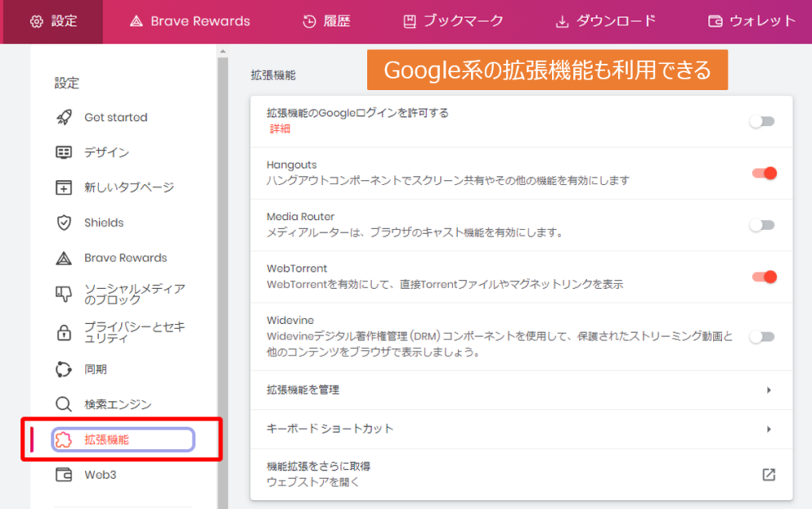
Task: Select 同期 in settings sidebar
Action: click(x=95, y=369)
